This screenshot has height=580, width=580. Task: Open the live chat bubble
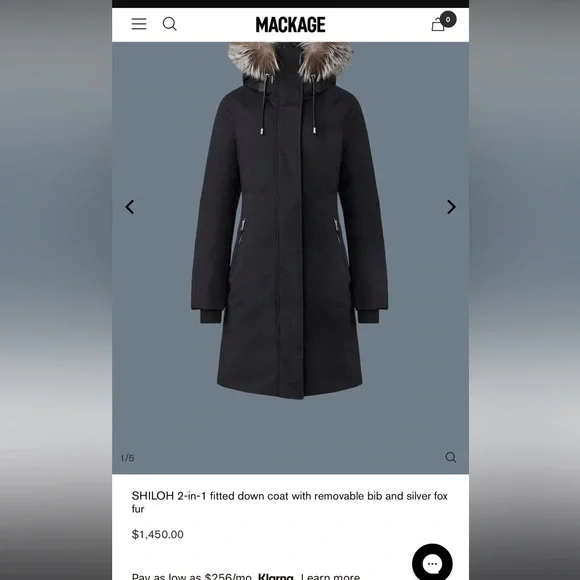432,564
